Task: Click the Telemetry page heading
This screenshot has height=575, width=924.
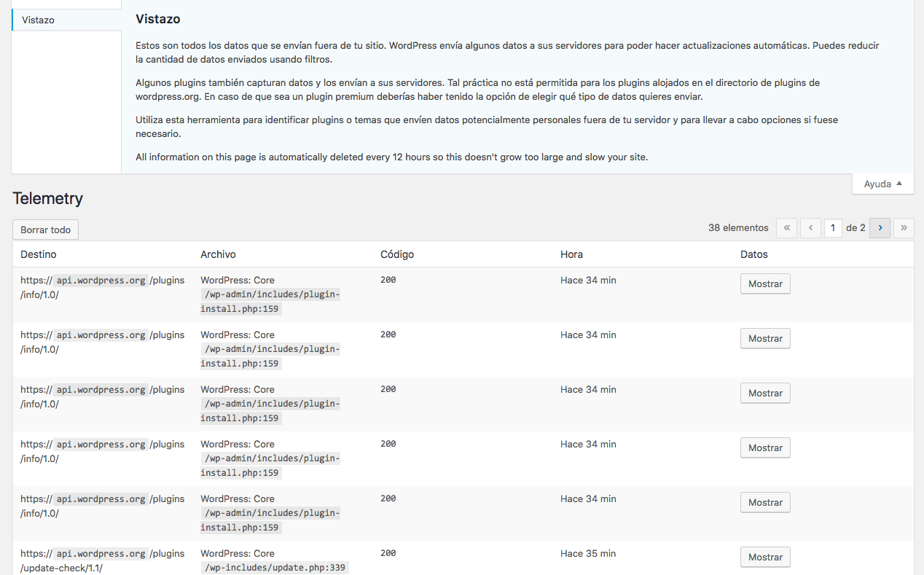Action: pyautogui.click(x=48, y=198)
